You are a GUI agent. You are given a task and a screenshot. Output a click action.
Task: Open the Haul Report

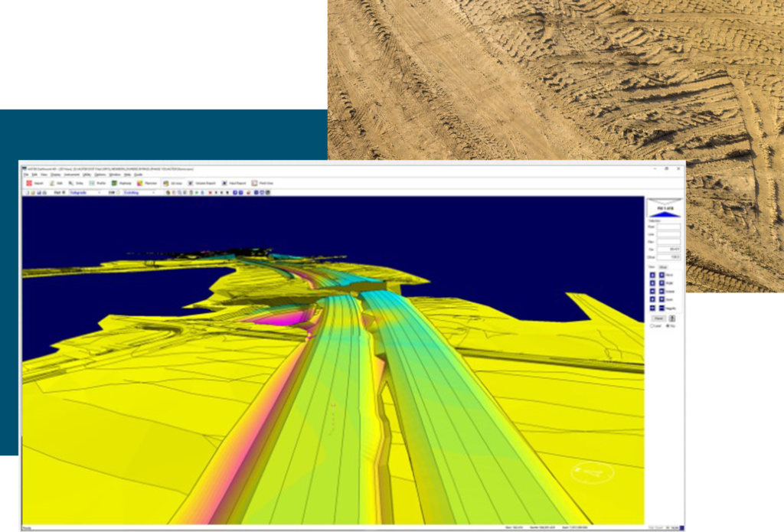point(232,184)
